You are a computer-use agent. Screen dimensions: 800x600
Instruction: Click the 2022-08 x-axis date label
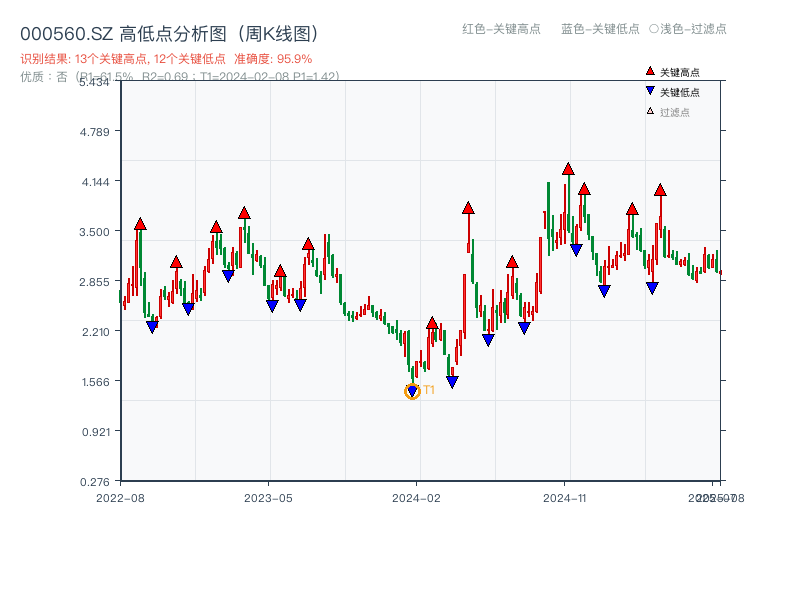click(120, 498)
